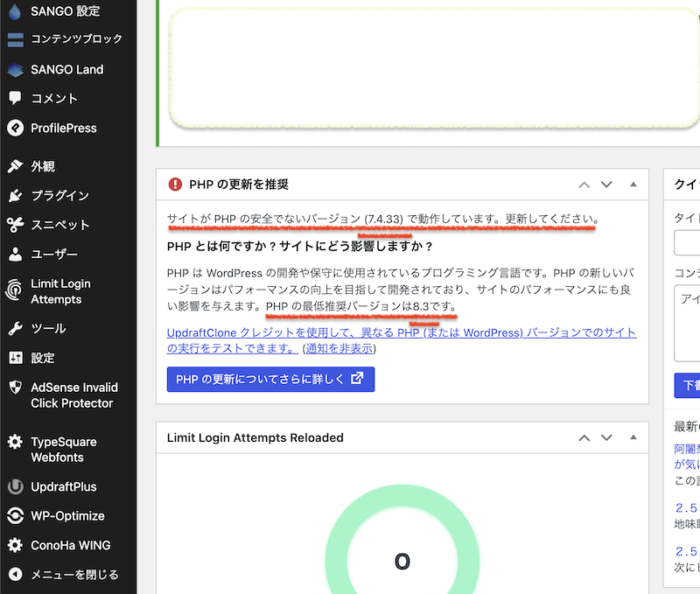This screenshot has height=594, width=700.
Task: Click the AdSense Invalid Click Protector shield icon
Action: tap(15, 388)
